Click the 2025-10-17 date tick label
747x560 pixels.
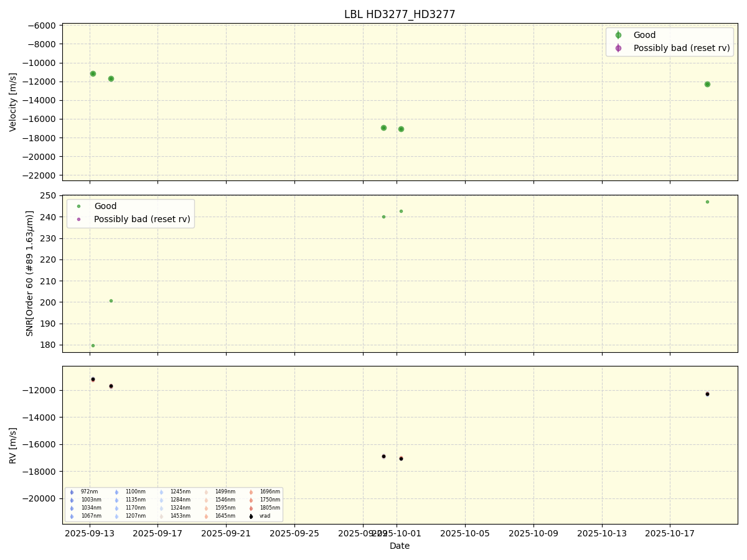670,533
